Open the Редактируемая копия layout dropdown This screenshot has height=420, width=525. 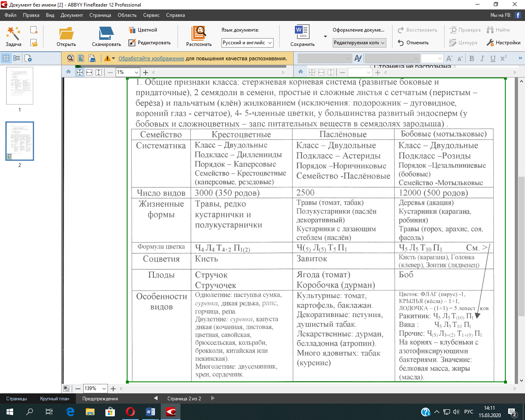tap(359, 43)
